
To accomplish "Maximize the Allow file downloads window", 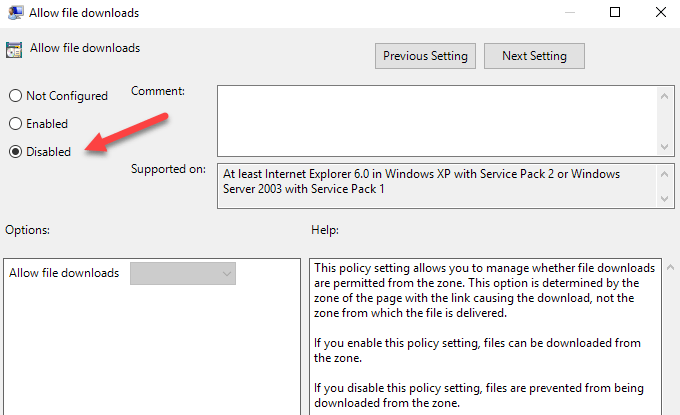I will 615,13.
